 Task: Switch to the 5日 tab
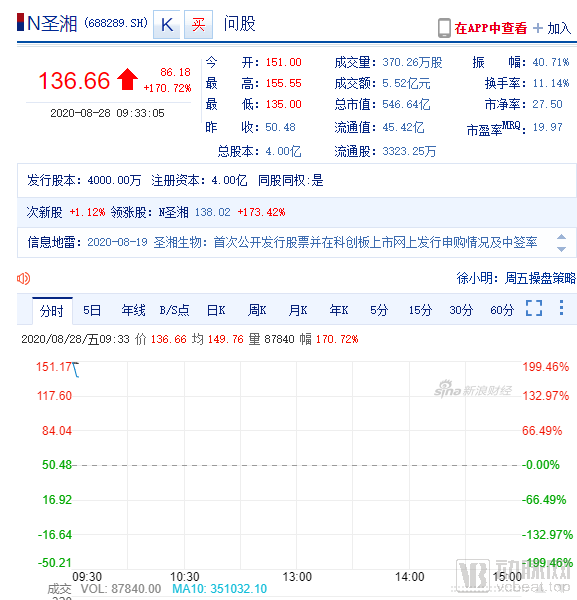coord(92,310)
